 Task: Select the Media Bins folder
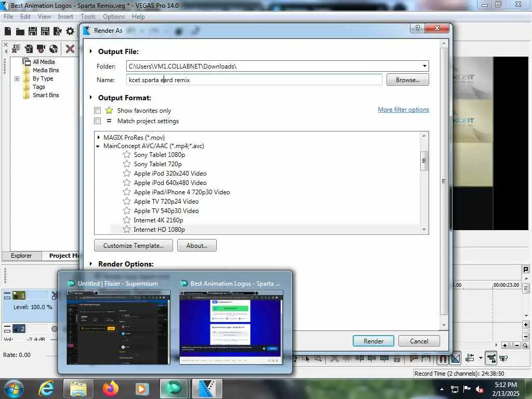point(46,70)
